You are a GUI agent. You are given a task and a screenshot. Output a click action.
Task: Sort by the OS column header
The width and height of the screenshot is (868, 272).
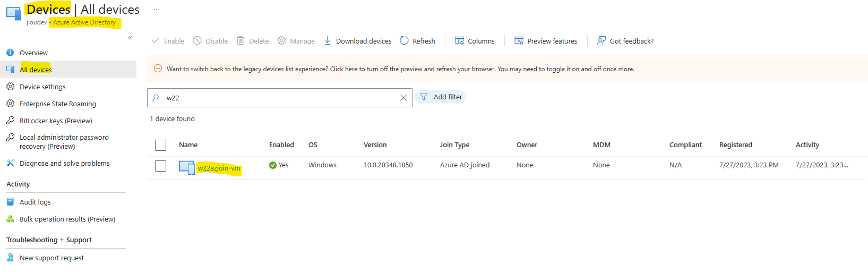(x=313, y=144)
